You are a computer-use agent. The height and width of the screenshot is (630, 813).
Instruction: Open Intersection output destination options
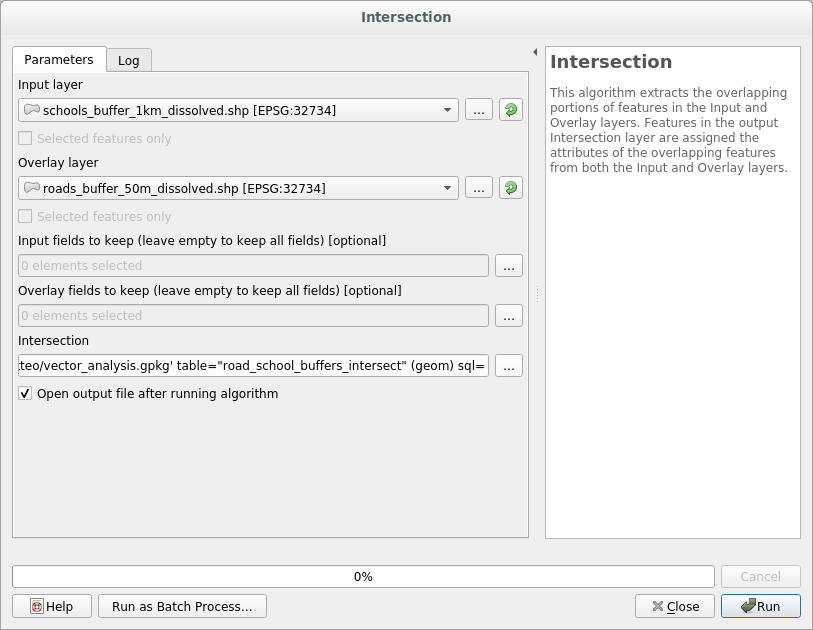(509, 366)
